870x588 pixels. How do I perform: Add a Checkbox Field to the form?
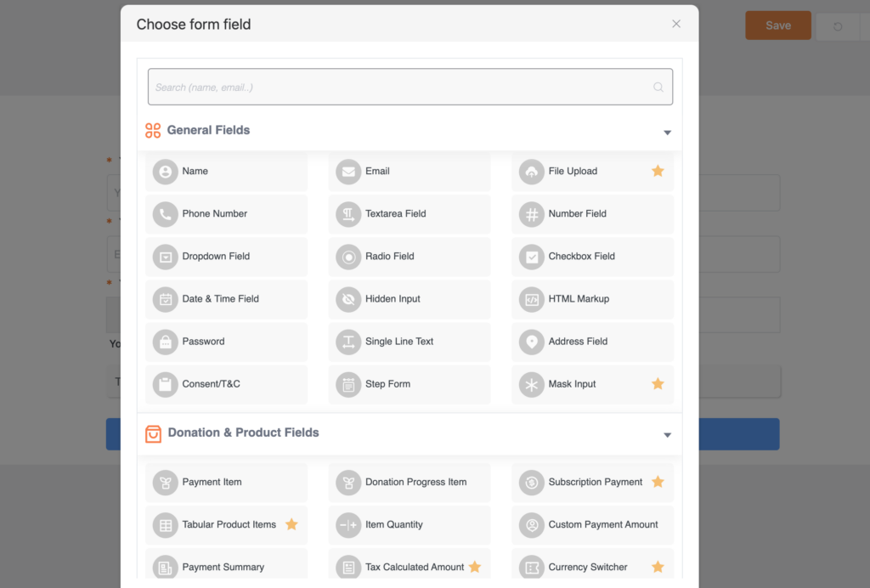[x=581, y=257]
